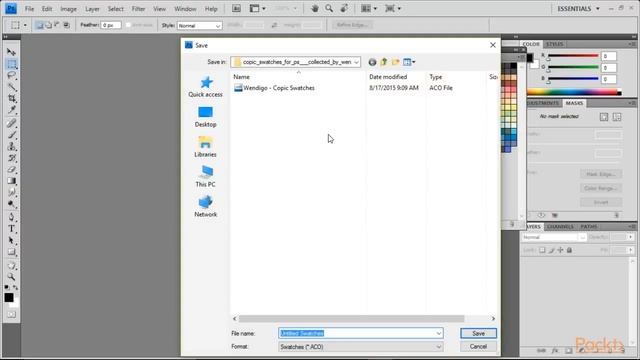The width and height of the screenshot is (640, 360).
Task: Open Network location
Action: (205, 207)
